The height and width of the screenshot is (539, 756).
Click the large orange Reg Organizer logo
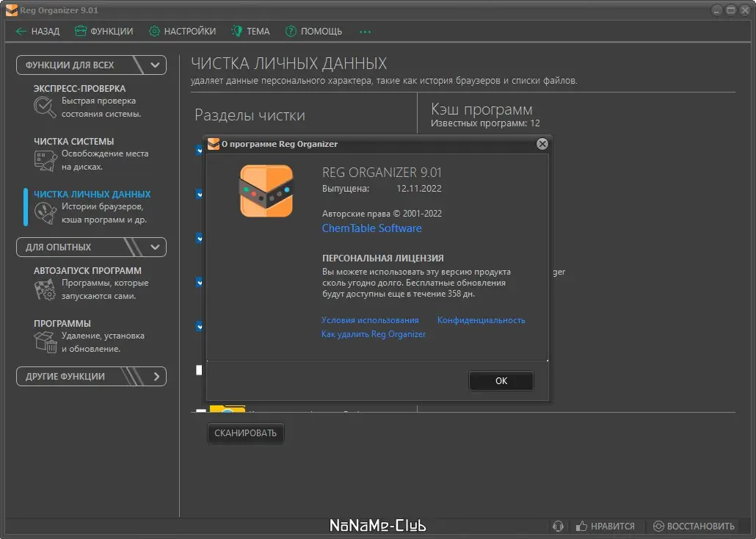point(266,191)
